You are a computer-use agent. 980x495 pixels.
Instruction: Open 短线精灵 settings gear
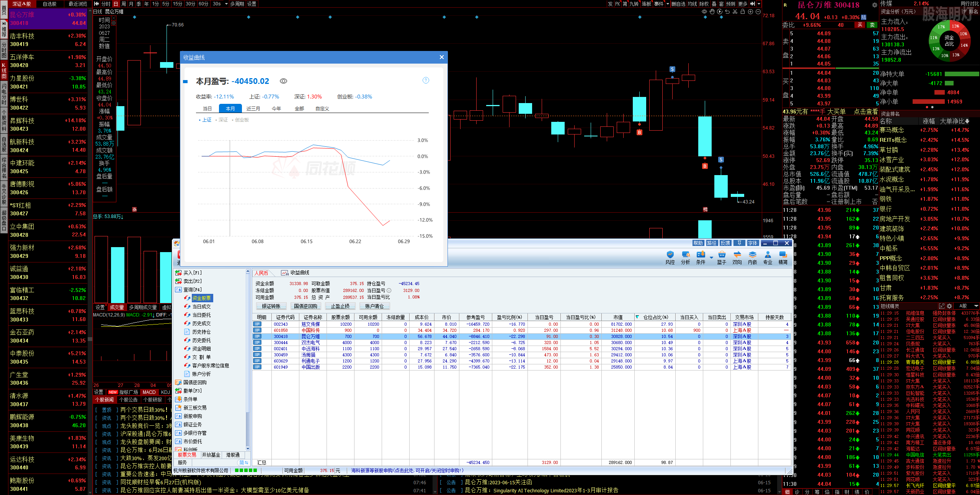(949, 306)
